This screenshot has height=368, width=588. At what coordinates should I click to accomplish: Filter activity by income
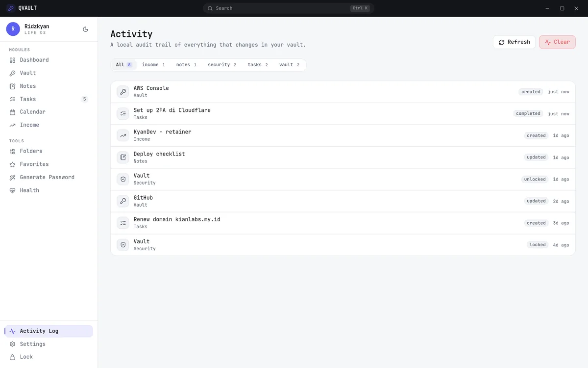coord(153,65)
